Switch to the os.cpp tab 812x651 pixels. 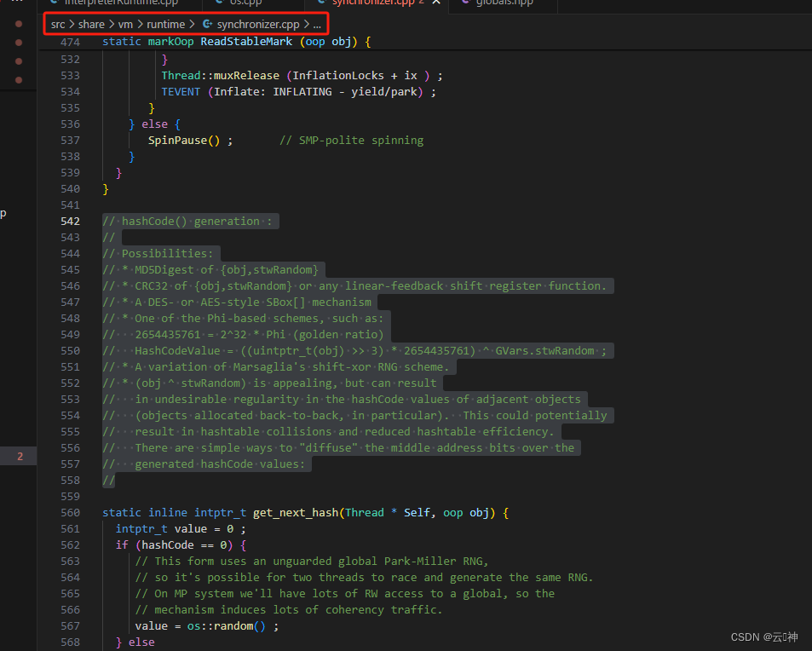pos(245,3)
